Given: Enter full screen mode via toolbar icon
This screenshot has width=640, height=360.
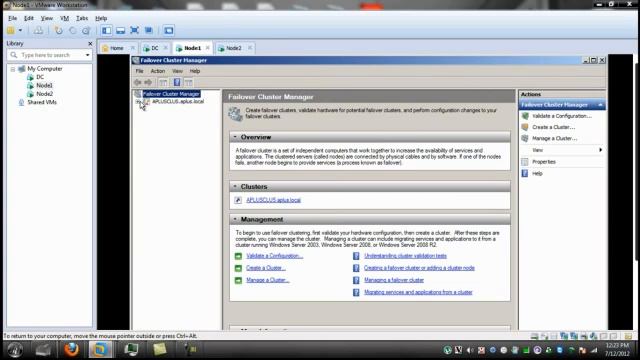Looking at the screenshot, I should click(x=134, y=31).
